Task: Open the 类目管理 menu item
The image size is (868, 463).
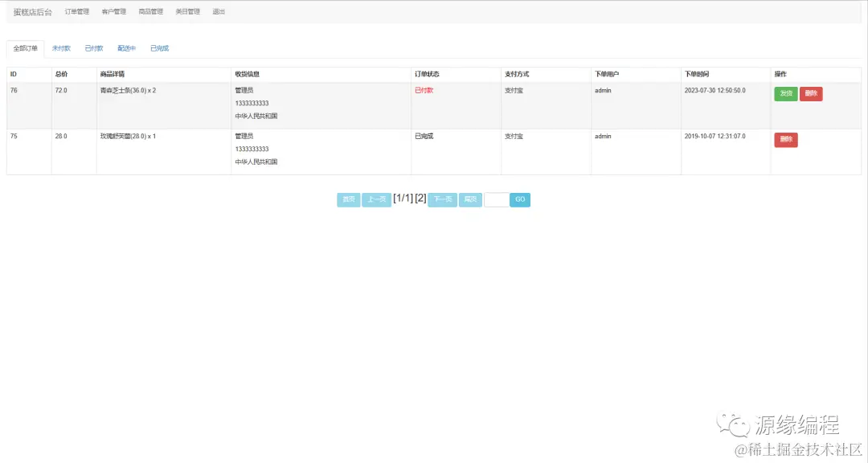Action: (x=187, y=11)
